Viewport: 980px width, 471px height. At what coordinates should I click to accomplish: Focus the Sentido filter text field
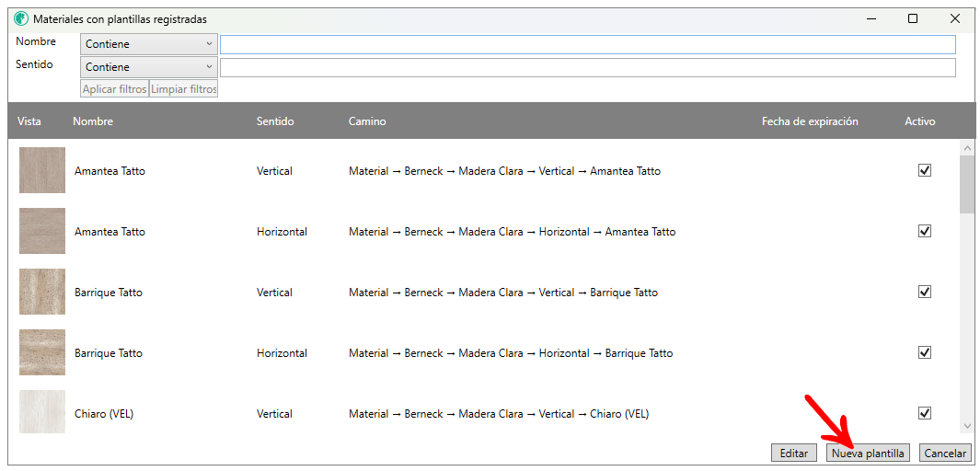pos(587,67)
